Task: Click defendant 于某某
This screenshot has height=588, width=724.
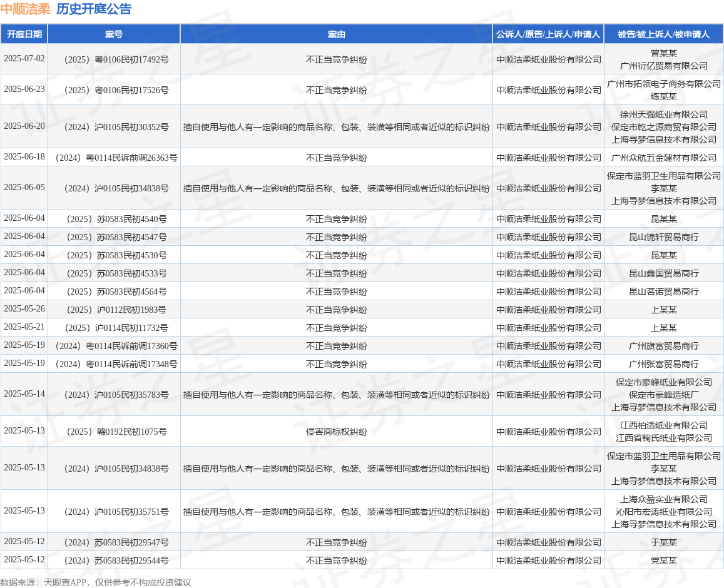Action: point(663,542)
